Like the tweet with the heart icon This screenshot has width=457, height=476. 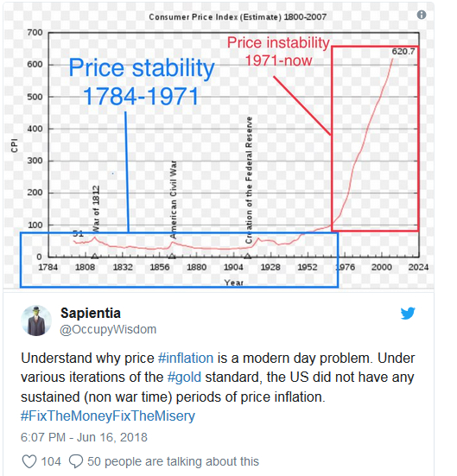[29, 461]
